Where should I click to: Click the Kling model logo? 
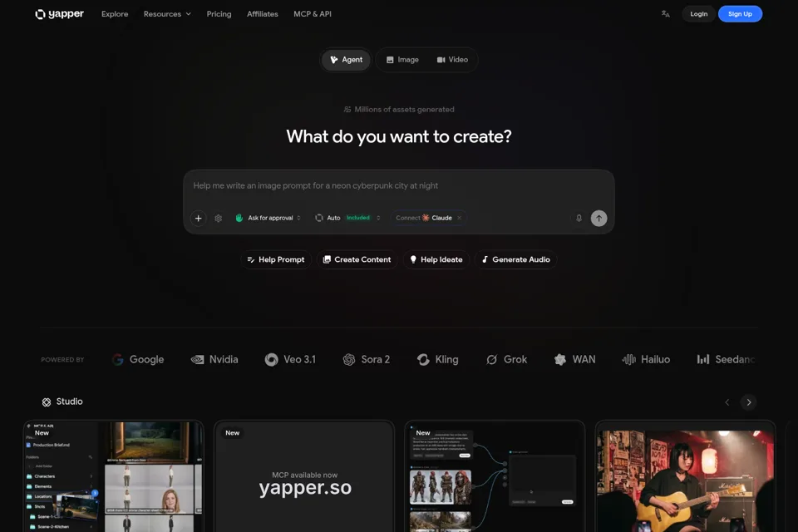pos(438,359)
